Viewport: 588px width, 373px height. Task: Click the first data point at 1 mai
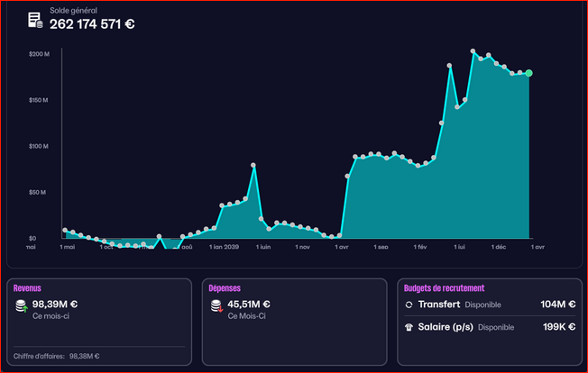pyautogui.click(x=65, y=231)
